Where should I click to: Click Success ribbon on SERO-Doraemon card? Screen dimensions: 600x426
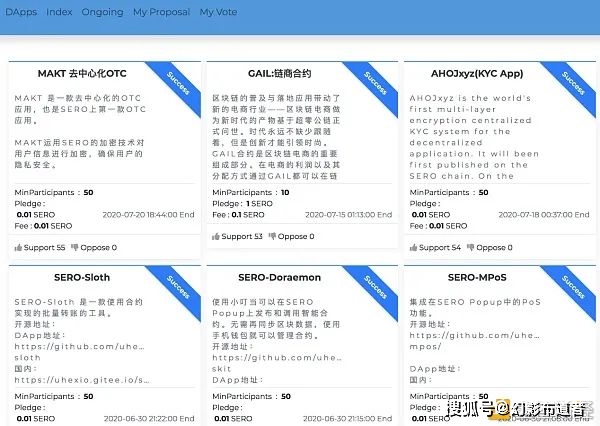click(x=375, y=287)
